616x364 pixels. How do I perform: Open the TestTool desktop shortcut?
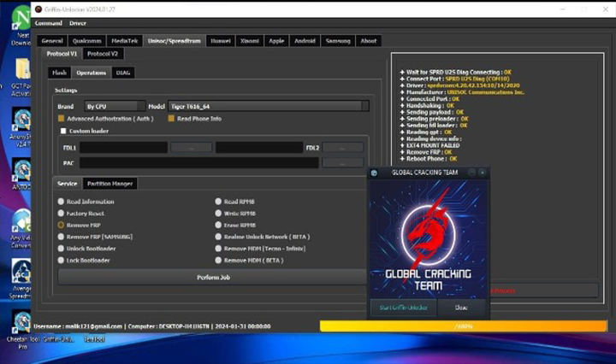(94, 339)
